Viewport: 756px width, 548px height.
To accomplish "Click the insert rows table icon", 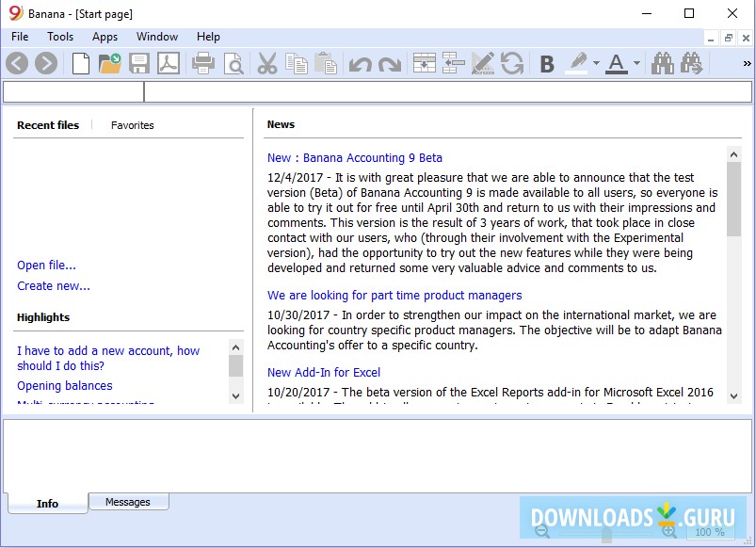I will pos(425,63).
